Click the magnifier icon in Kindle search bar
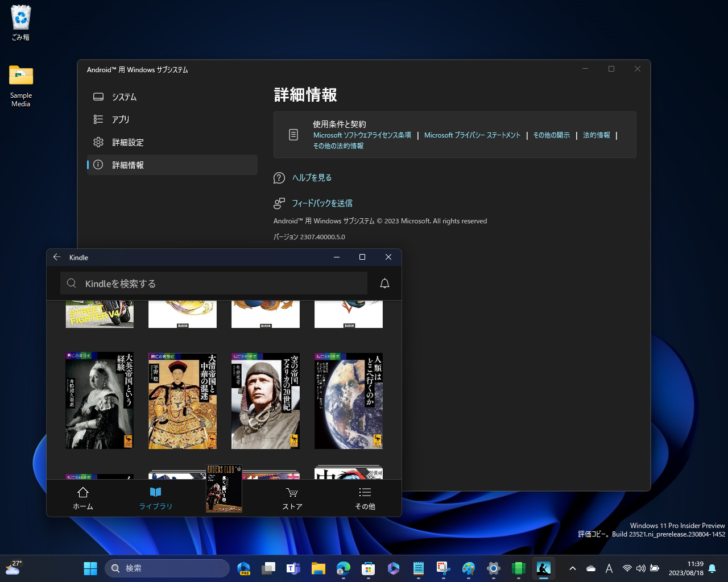Screen dimensions: 728x582 [x=72, y=282]
